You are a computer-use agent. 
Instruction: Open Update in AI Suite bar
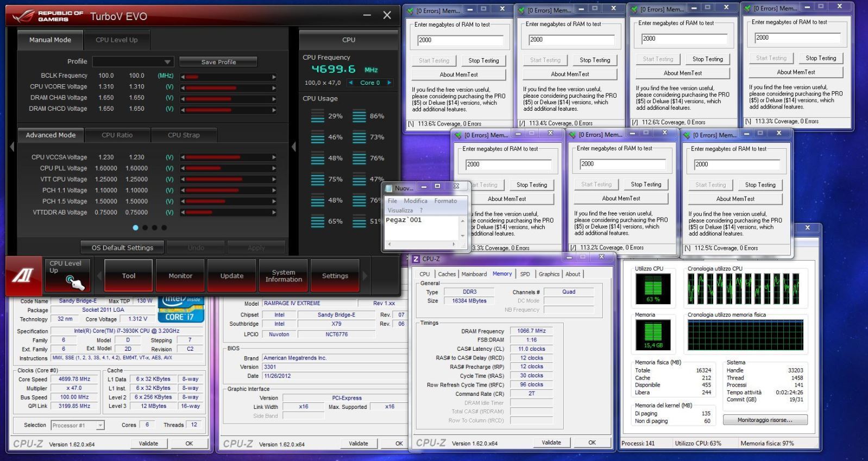point(232,276)
